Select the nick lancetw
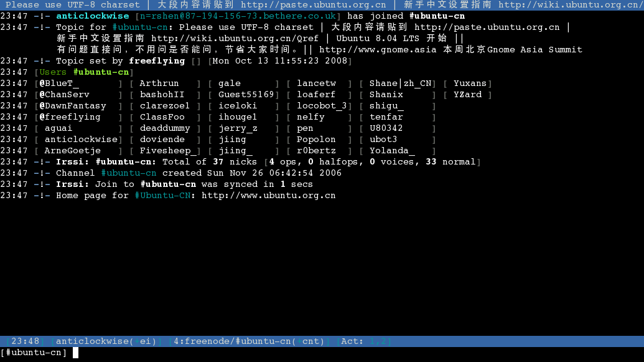This screenshot has height=362, width=644. (316, 83)
